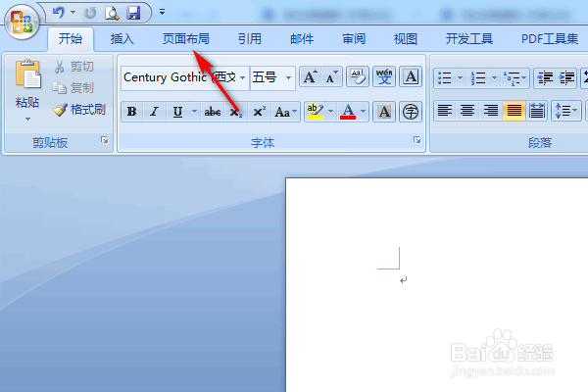Viewport: 588px width, 392px height.
Task: Expand the font name dropdown arrow
Action: click(x=243, y=77)
